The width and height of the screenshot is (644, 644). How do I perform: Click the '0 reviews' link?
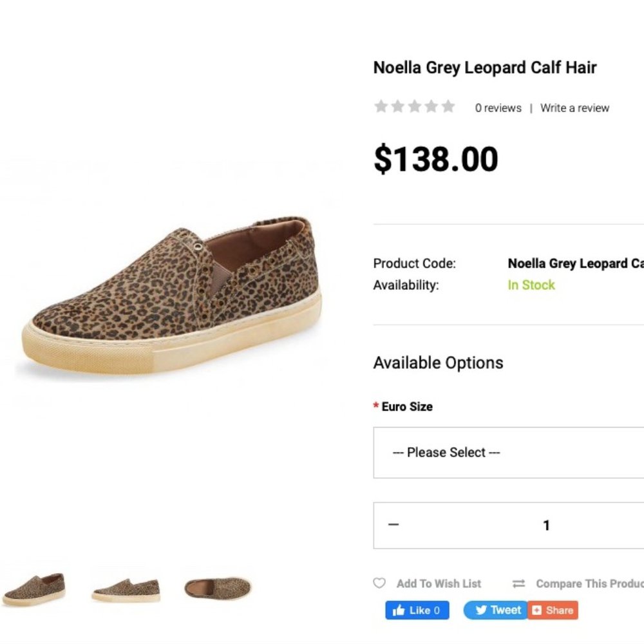[498, 108]
